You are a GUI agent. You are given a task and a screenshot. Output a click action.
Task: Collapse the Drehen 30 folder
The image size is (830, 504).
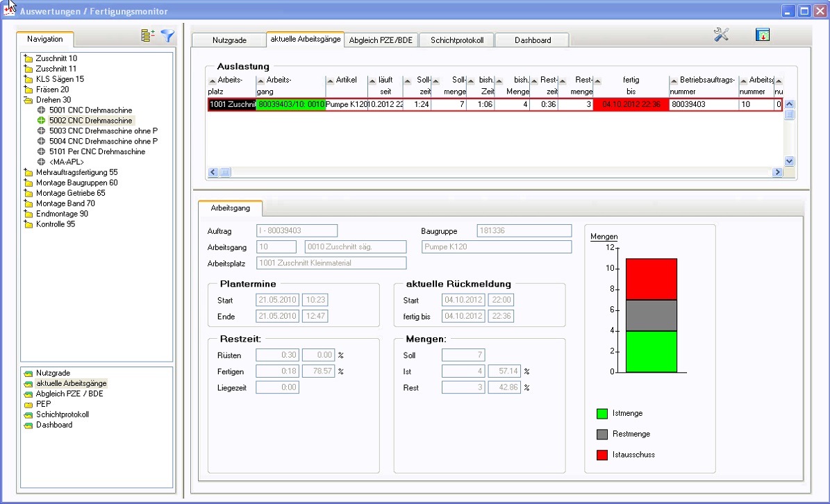pyautogui.click(x=28, y=100)
